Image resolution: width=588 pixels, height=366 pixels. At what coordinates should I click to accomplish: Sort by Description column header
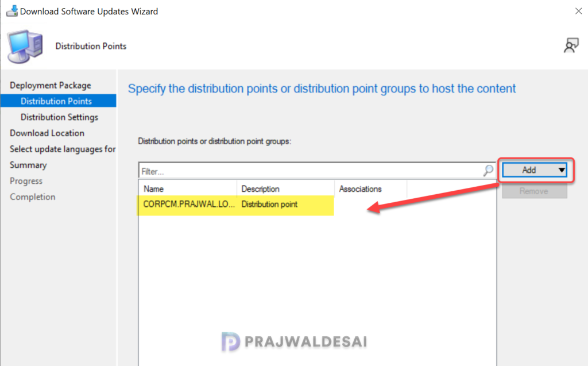[285, 189]
